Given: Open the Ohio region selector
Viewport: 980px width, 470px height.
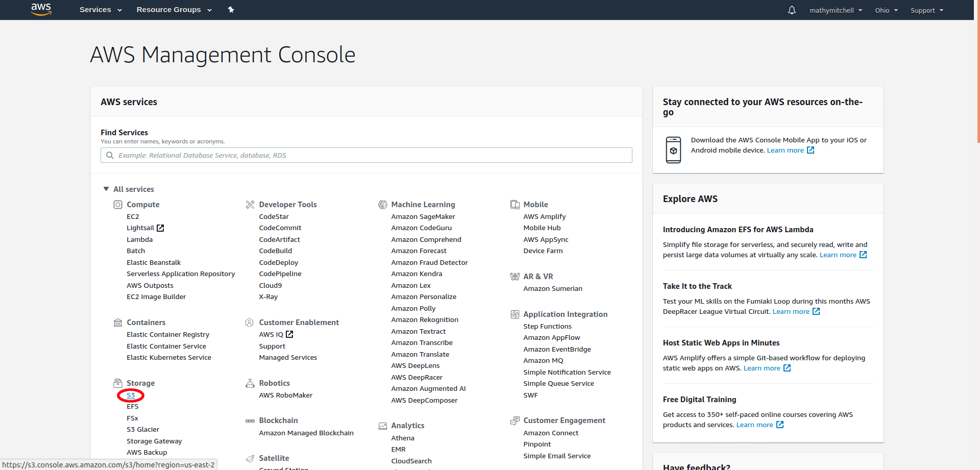Looking at the screenshot, I should (x=886, y=10).
